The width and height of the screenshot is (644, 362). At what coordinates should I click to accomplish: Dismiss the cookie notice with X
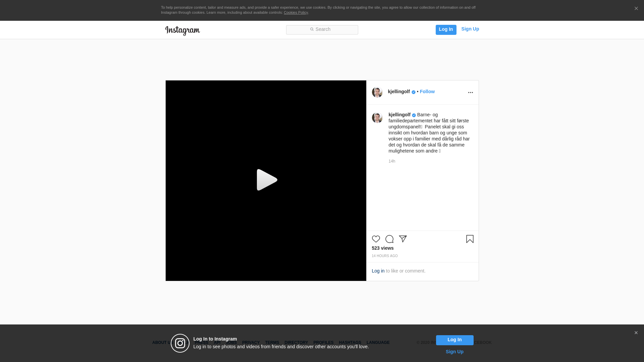click(636, 8)
